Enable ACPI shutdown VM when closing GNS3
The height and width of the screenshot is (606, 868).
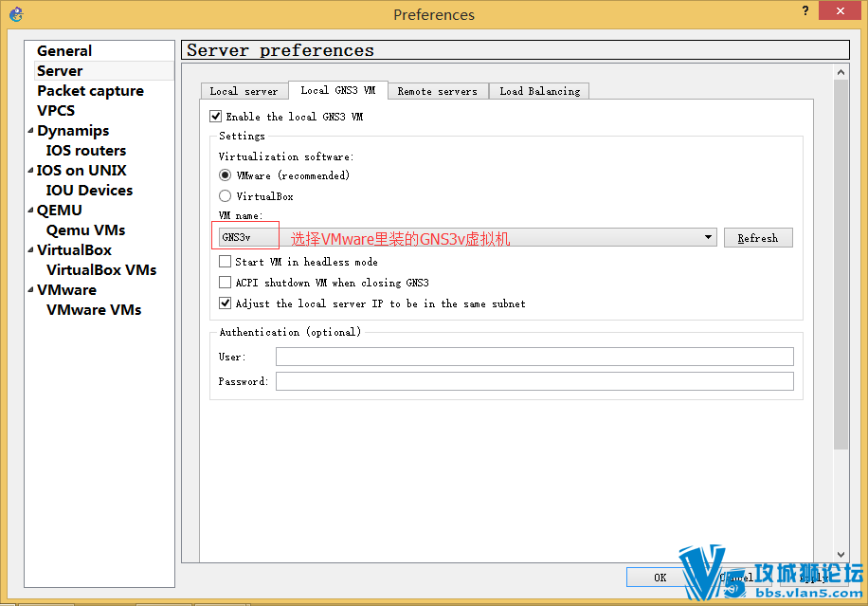point(225,283)
